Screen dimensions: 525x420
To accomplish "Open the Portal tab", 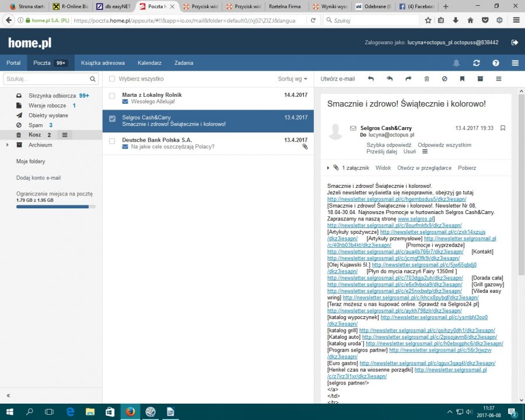I will click(x=13, y=63).
